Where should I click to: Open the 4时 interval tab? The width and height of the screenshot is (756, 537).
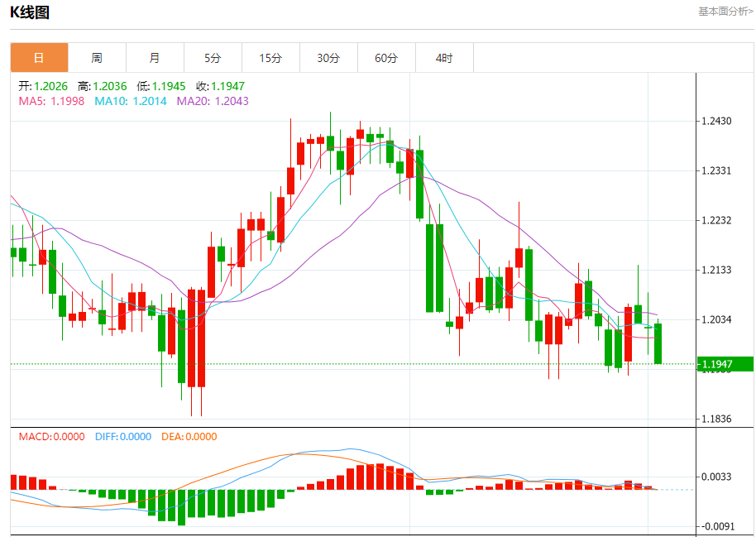[x=444, y=58]
